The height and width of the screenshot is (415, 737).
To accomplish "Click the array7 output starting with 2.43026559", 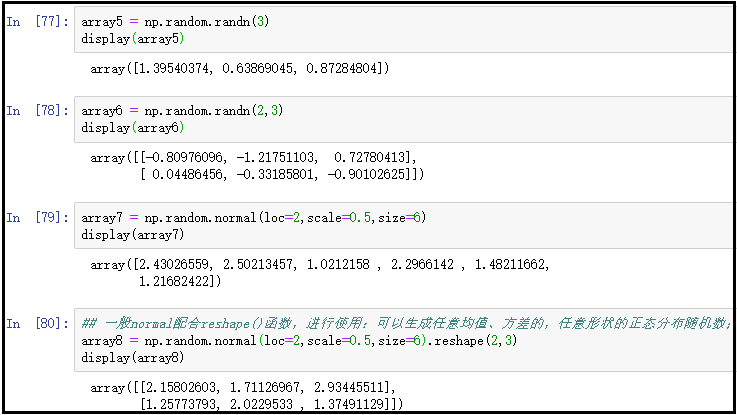I will pos(320,264).
